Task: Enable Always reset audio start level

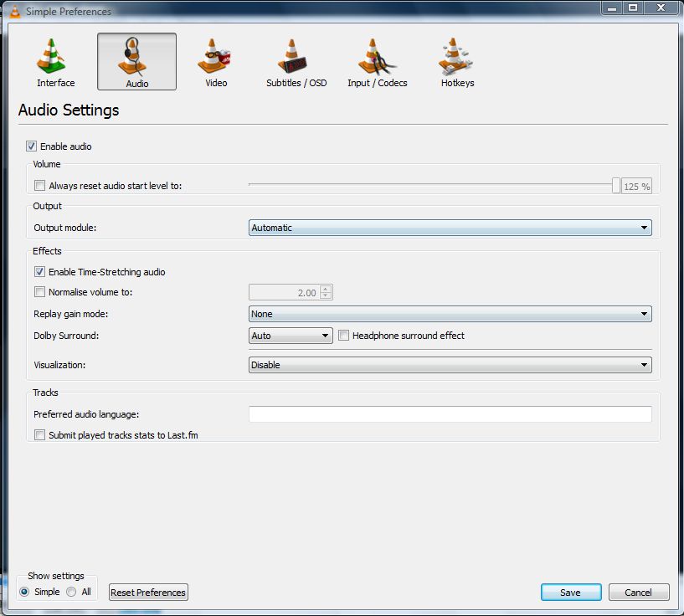Action: [x=39, y=186]
